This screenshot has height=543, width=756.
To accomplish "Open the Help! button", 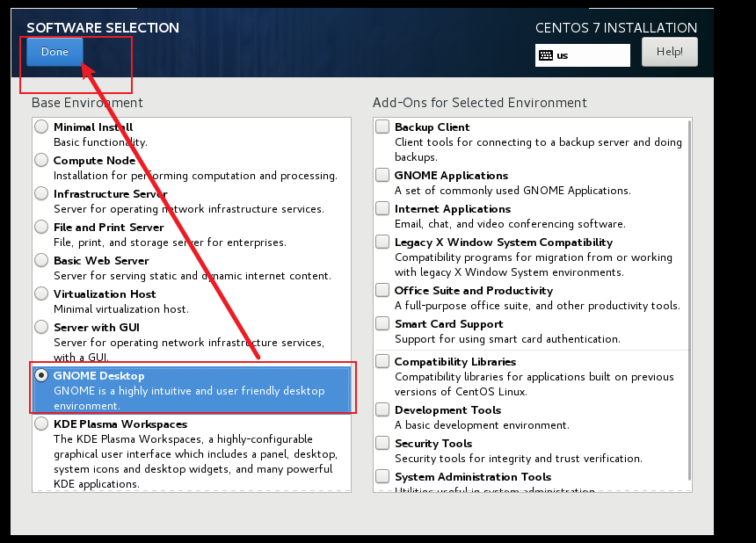I will tap(669, 52).
